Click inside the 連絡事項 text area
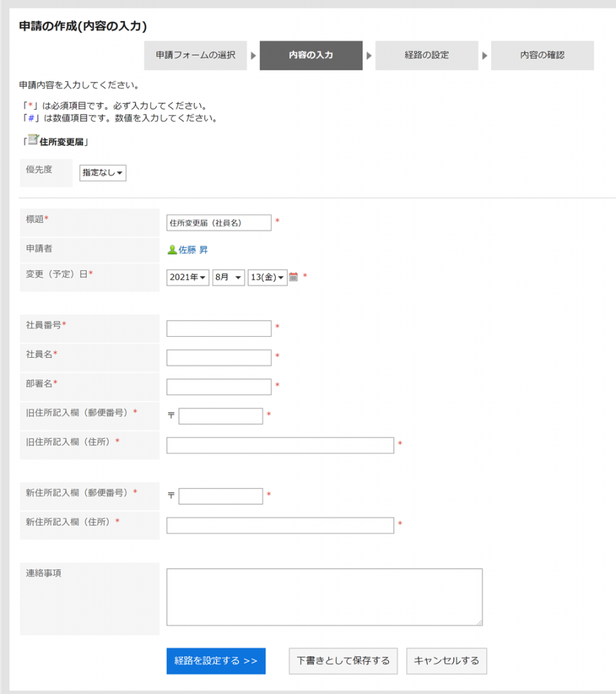The height and width of the screenshot is (694, 616). [x=325, y=597]
